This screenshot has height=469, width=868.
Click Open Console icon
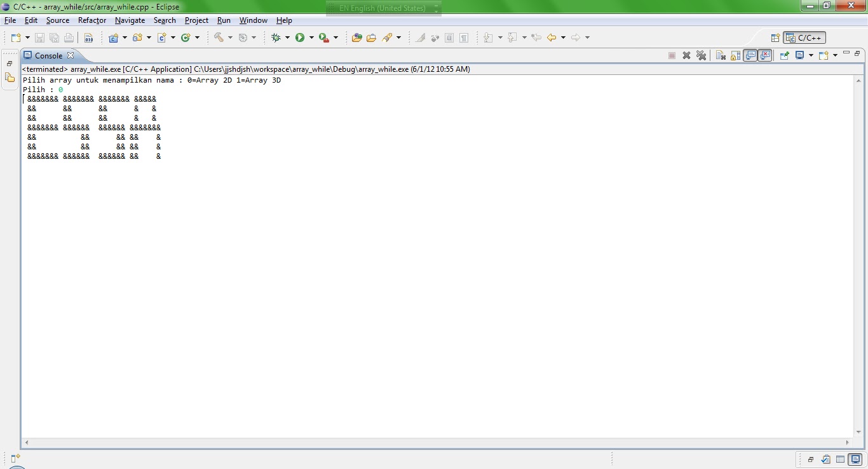tap(824, 55)
